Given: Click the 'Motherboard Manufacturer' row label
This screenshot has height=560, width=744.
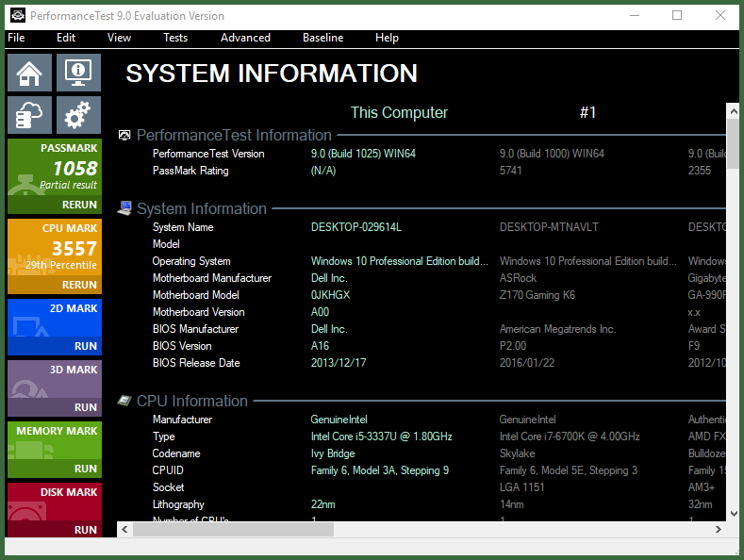Looking at the screenshot, I should (x=212, y=277).
